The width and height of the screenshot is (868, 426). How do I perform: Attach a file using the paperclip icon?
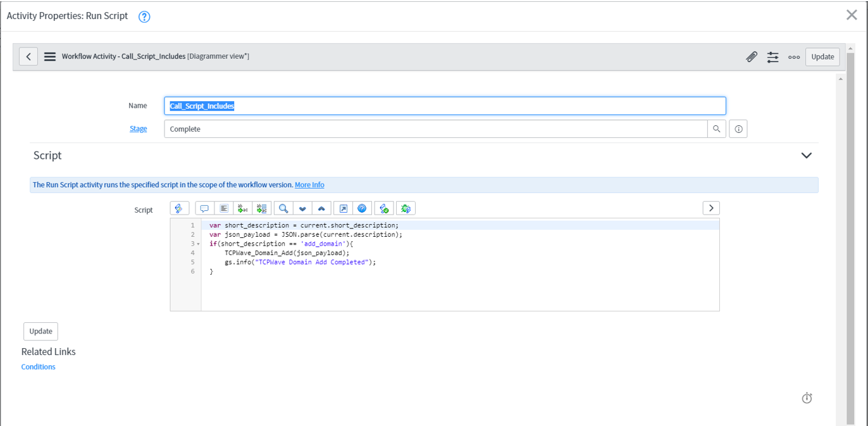point(752,56)
